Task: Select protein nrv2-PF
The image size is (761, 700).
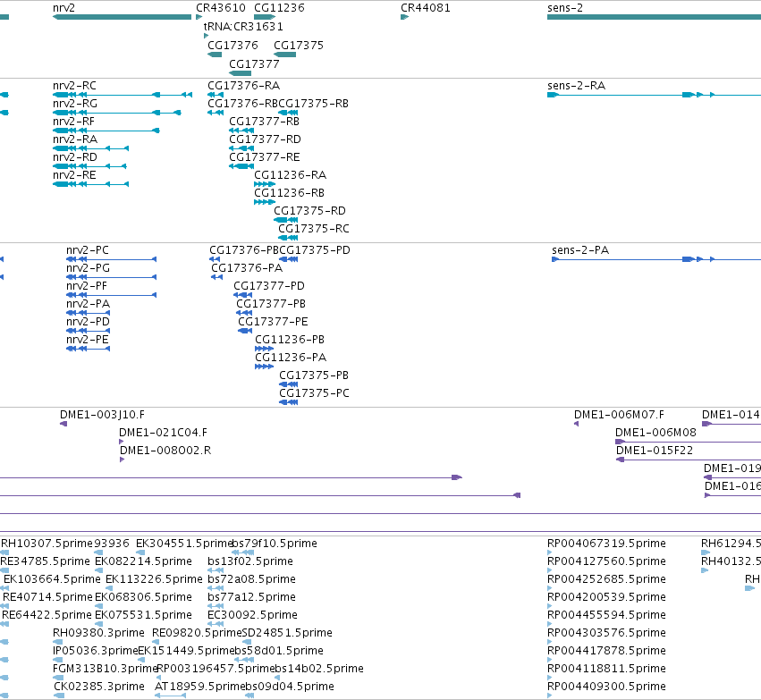Action: coord(87,286)
